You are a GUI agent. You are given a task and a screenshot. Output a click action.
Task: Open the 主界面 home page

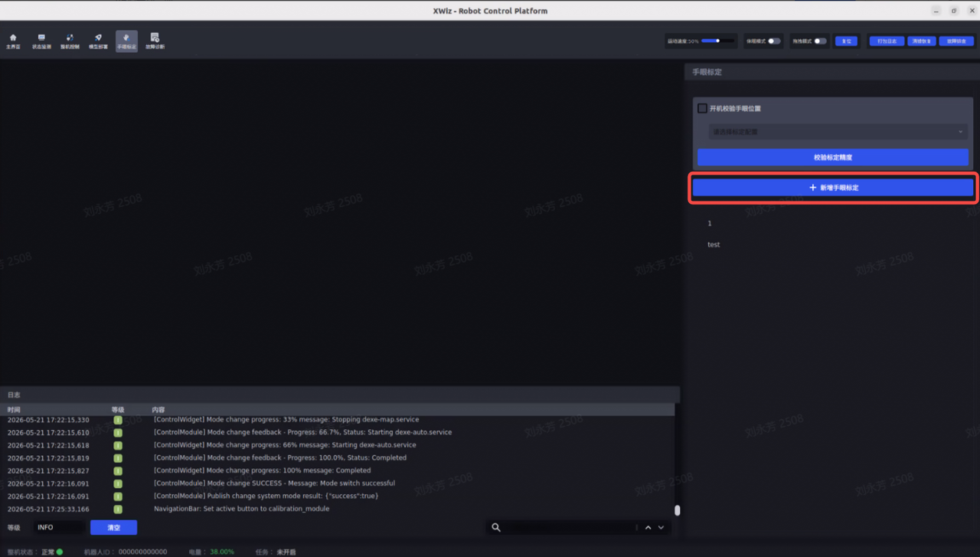click(13, 41)
